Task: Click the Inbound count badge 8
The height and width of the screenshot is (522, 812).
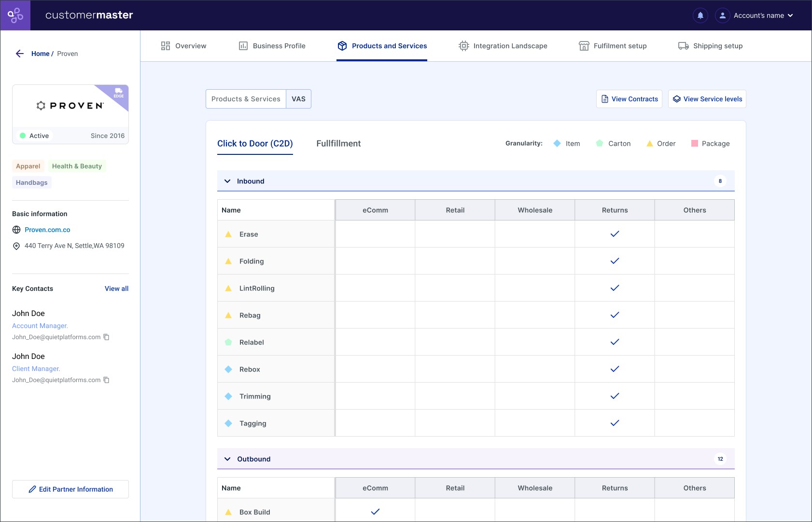Action: point(720,181)
